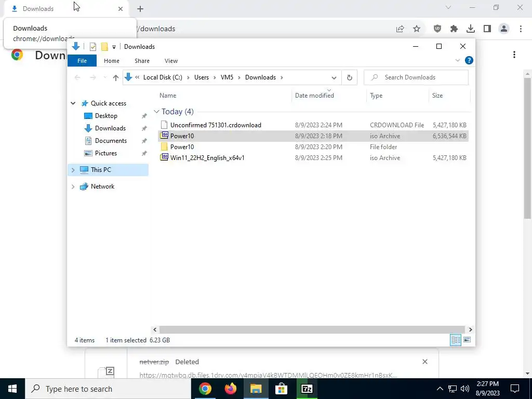Open the volume speaker tray icon

point(465,389)
